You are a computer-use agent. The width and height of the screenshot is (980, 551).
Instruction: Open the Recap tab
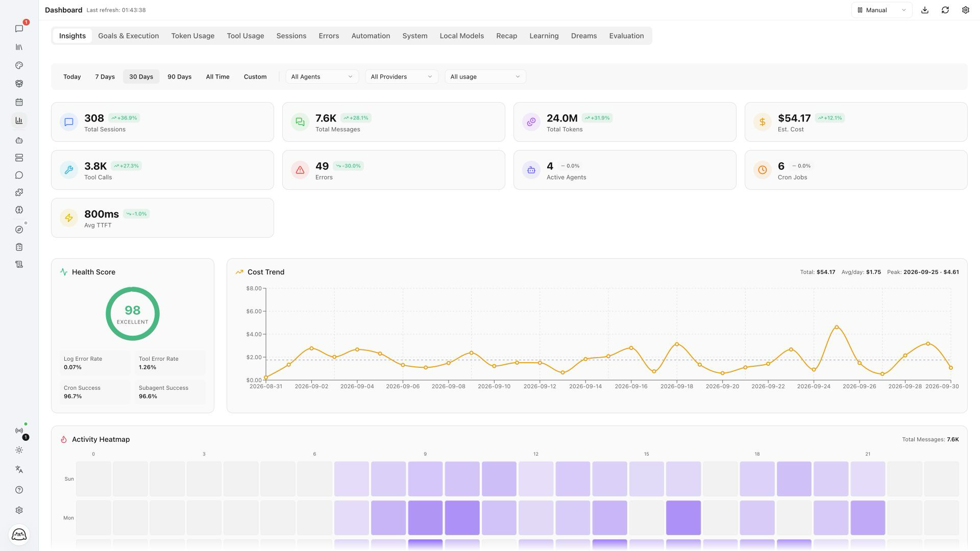click(507, 36)
